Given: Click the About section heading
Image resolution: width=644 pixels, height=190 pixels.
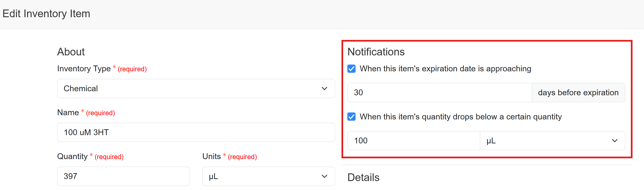Looking at the screenshot, I should point(71,52).
